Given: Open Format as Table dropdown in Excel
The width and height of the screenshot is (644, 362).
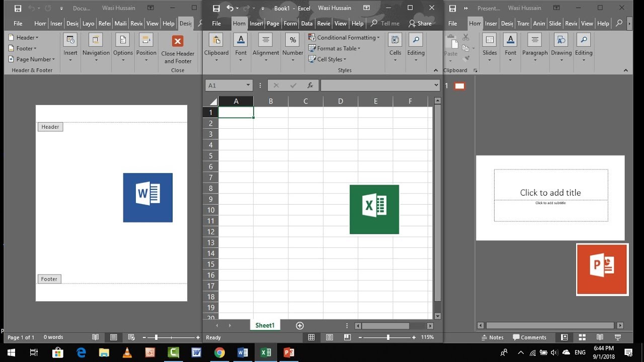Looking at the screenshot, I should (335, 48).
